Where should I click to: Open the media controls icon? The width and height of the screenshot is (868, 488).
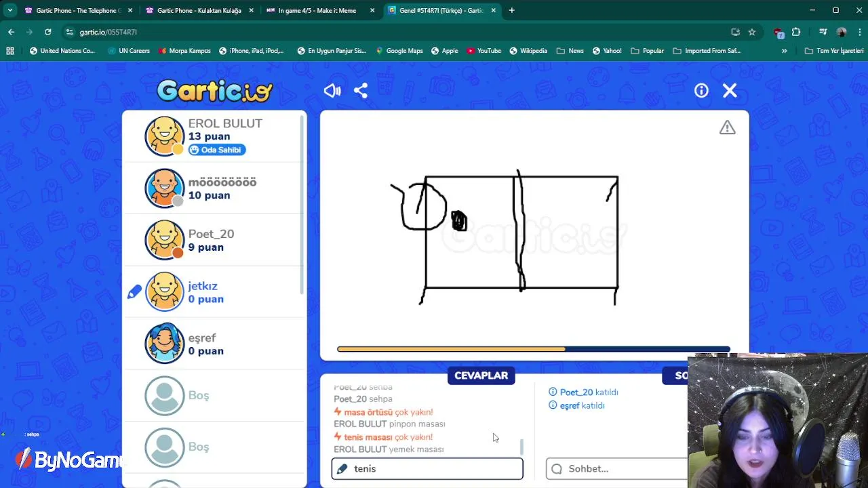click(823, 32)
